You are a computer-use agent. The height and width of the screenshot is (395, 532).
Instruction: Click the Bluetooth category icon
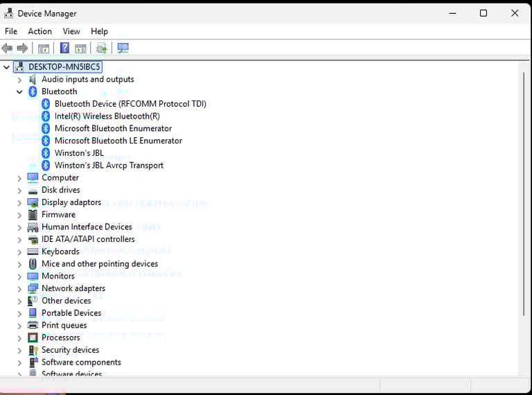[33, 91]
